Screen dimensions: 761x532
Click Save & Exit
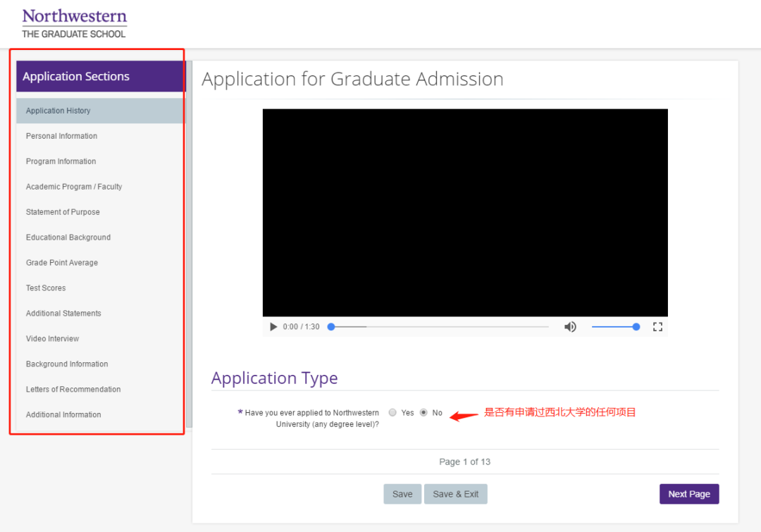[455, 494]
